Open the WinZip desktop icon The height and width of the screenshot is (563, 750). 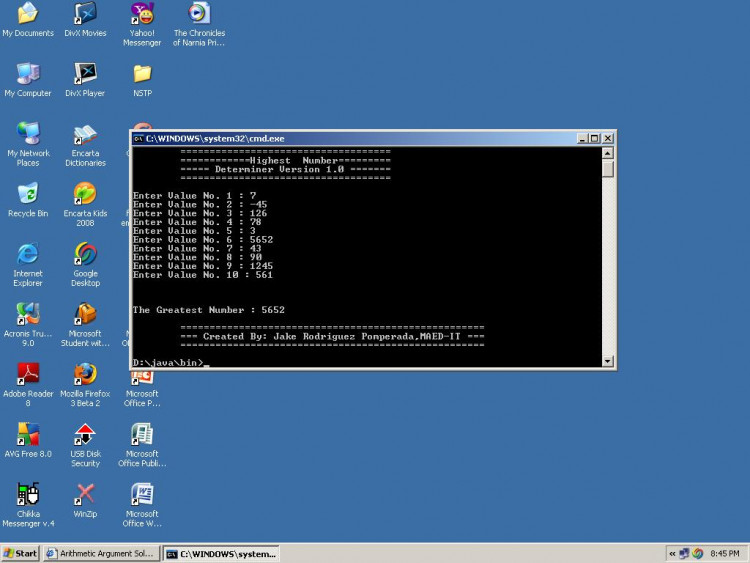point(85,494)
